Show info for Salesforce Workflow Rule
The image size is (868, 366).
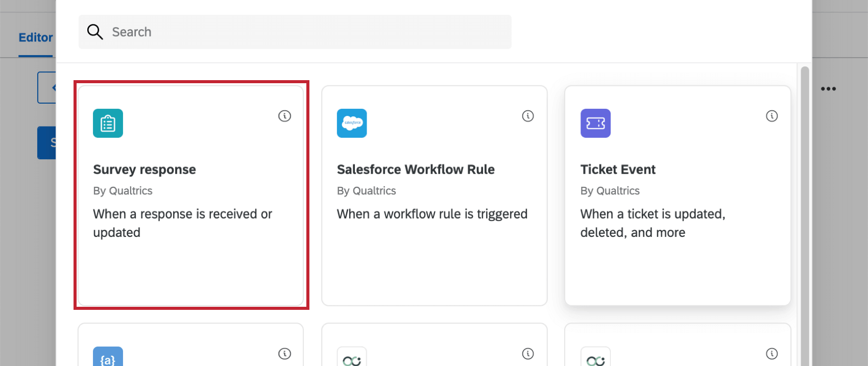coord(528,116)
